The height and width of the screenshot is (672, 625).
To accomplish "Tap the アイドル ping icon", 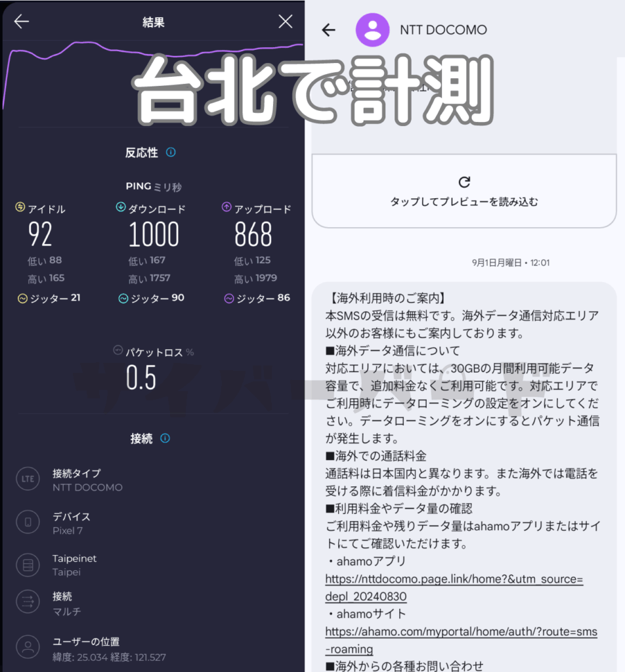I will point(20,207).
